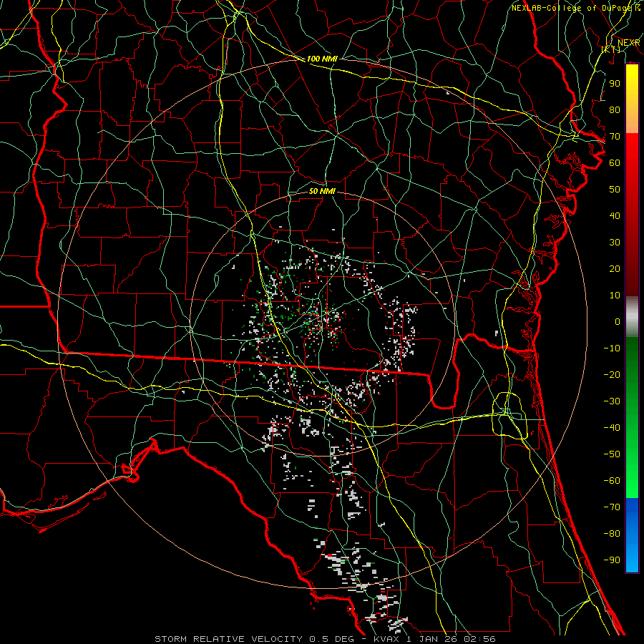Image resolution: width=644 pixels, height=644 pixels.
Task: Click the 60 value on the color scale
Action: tap(615, 163)
